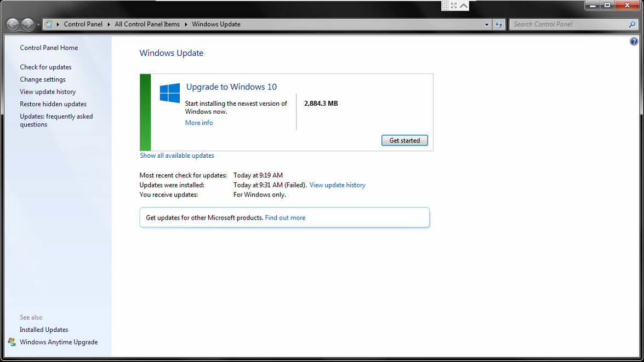Click 'For Windows only.' text
Image resolution: width=644 pixels, height=362 pixels.
(260, 194)
